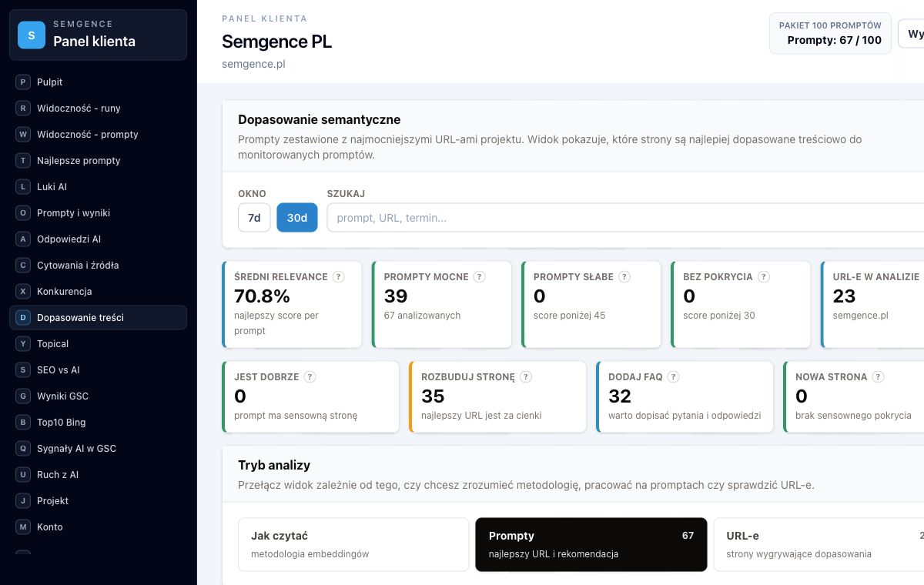The width and height of the screenshot is (924, 585).
Task: Switch to Prompty analysis mode
Action: pos(591,544)
